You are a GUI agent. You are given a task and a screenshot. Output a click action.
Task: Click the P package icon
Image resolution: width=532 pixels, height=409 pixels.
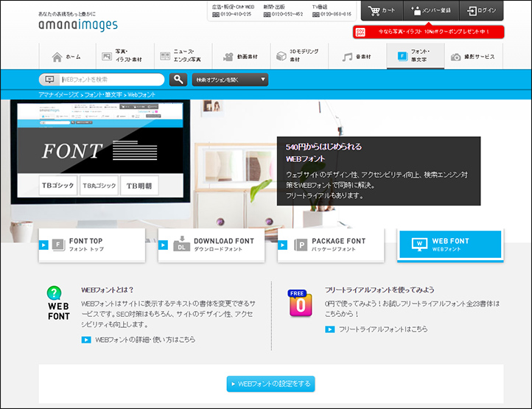point(301,245)
